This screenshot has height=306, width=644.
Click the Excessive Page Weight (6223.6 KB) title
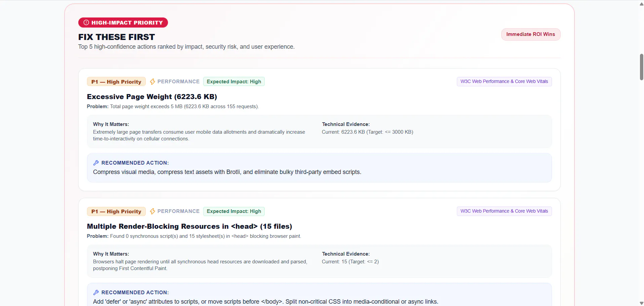(152, 97)
